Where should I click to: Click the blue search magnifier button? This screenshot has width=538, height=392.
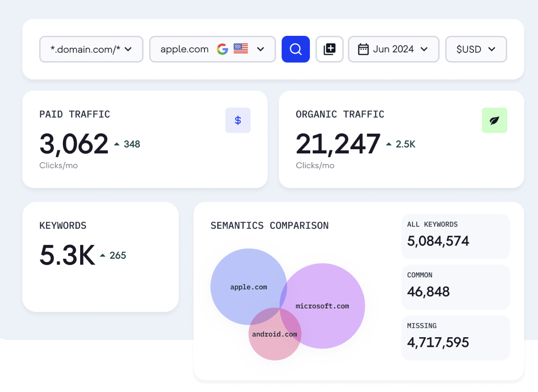(296, 49)
